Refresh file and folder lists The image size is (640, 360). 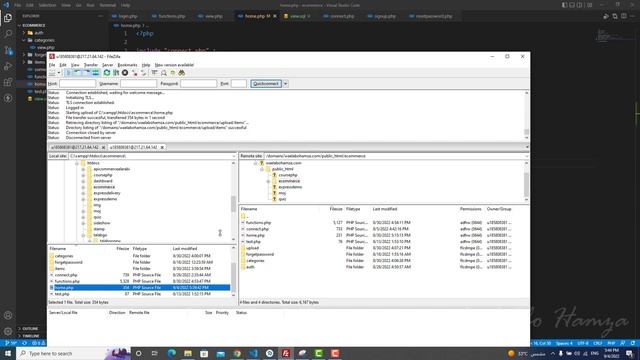coord(107,73)
